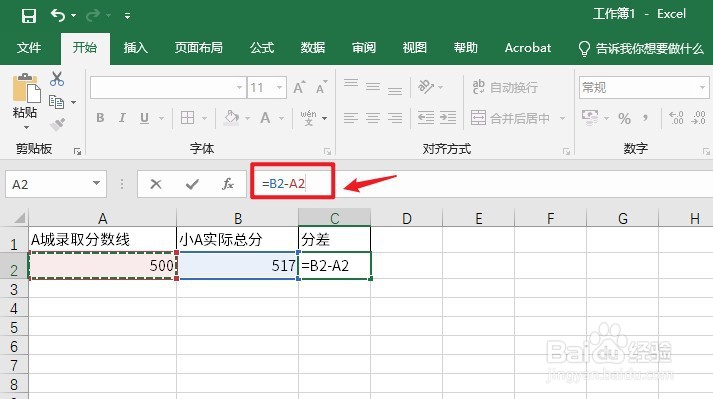Open the 对齐方式 dialog launcher
Screen dimensions: 713x399
566,152
